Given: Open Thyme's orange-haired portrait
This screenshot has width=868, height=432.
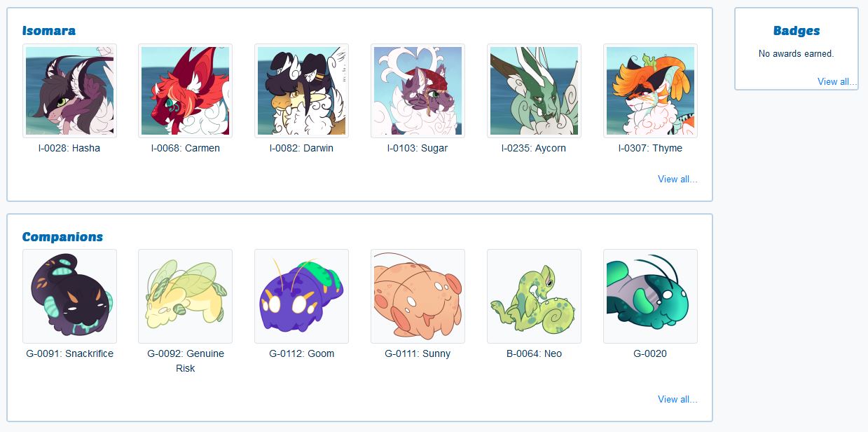Looking at the screenshot, I should pos(650,90).
